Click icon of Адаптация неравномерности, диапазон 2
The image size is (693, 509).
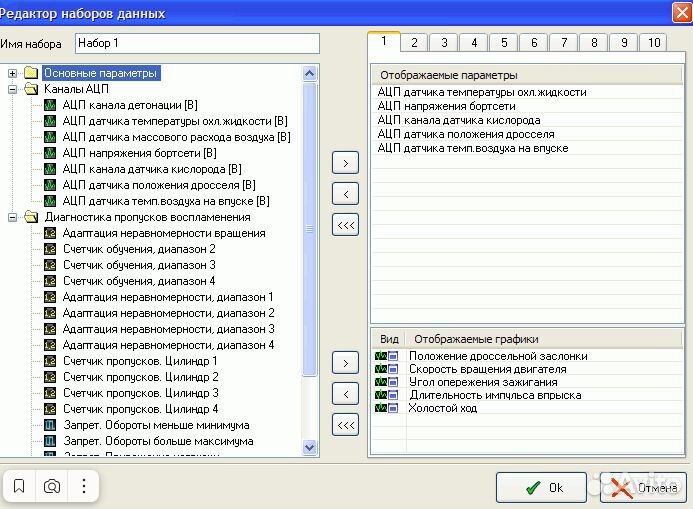[x=50, y=313]
